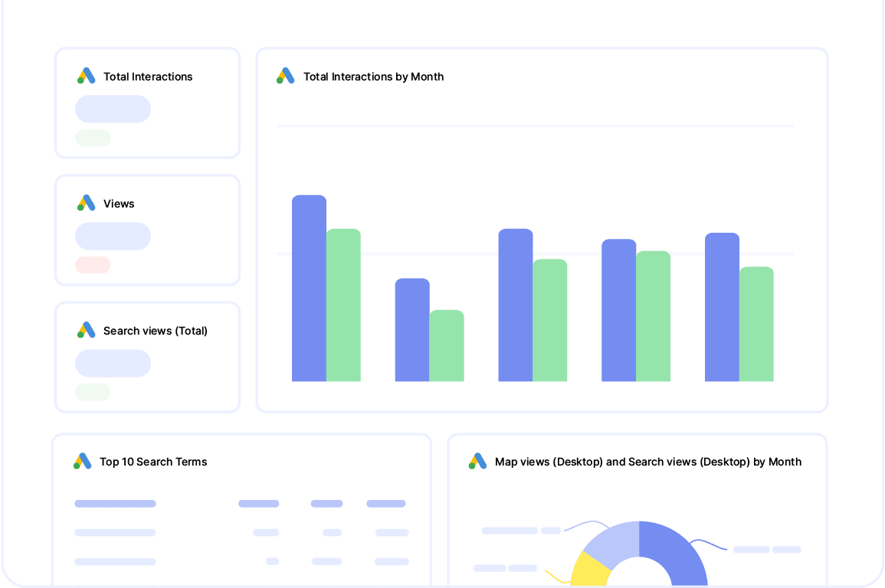The height and width of the screenshot is (588, 885).
Task: Select the Total Interactions by Month panel title
Action: click(x=374, y=77)
